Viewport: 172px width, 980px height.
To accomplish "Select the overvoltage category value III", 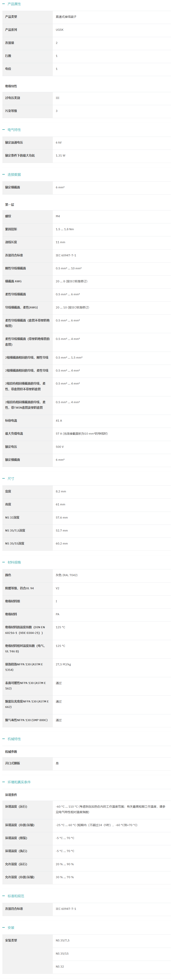I will [x=57, y=98].
